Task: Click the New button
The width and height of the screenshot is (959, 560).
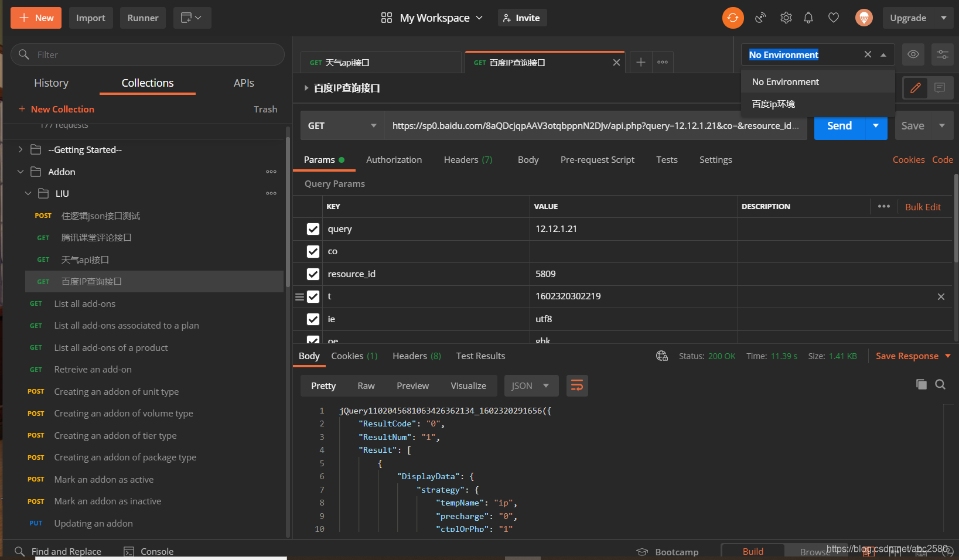Action: point(36,18)
